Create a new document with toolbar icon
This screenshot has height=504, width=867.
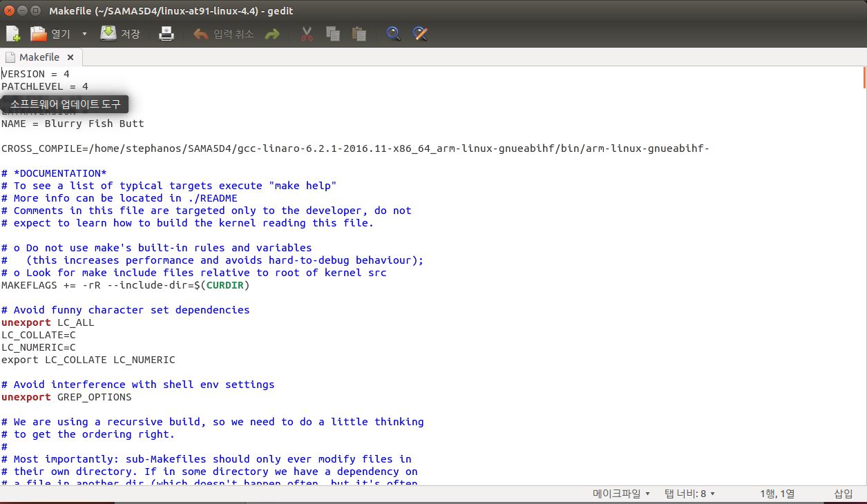click(x=13, y=33)
